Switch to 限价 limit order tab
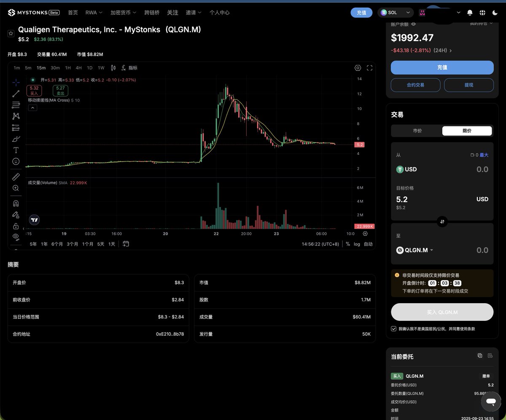This screenshot has height=420, width=506. coord(467,131)
